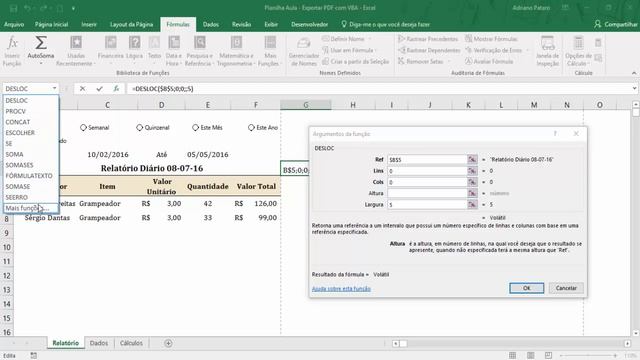Open Financeira functions icon
This screenshot has width=640, height=360.
(111, 42)
